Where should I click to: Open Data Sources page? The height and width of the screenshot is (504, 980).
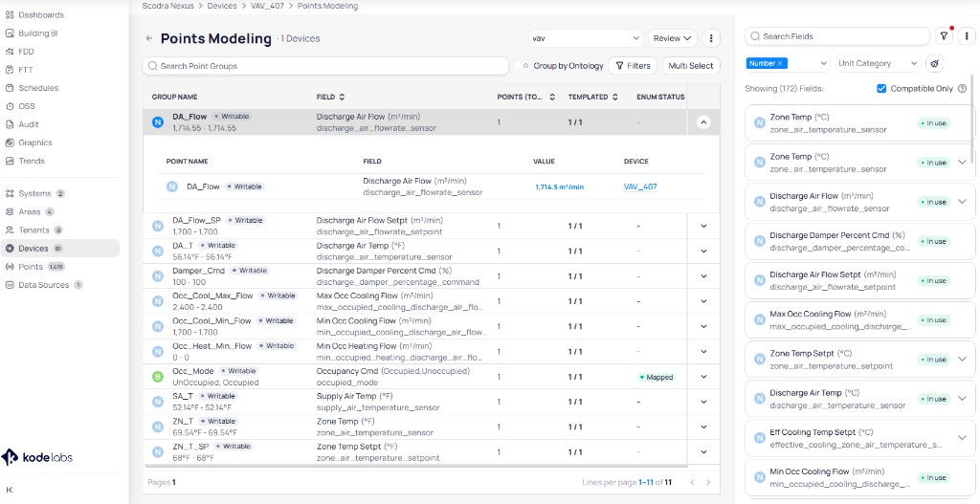pyautogui.click(x=44, y=285)
